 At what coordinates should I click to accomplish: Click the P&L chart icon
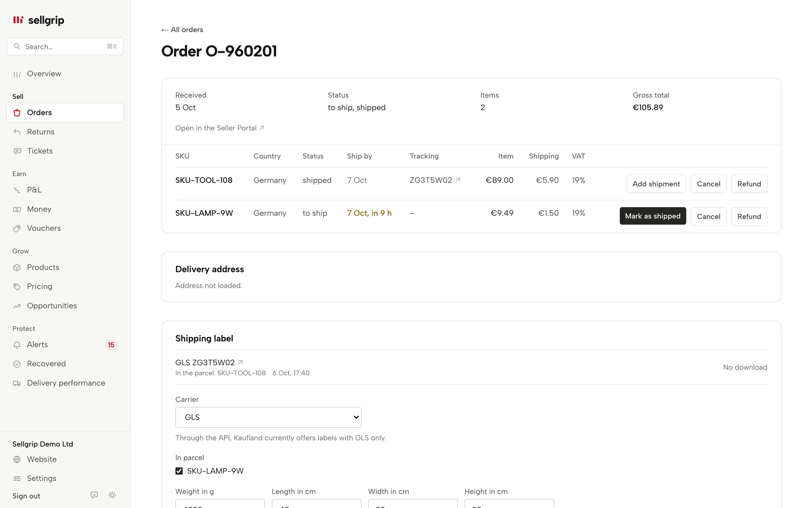[17, 190]
